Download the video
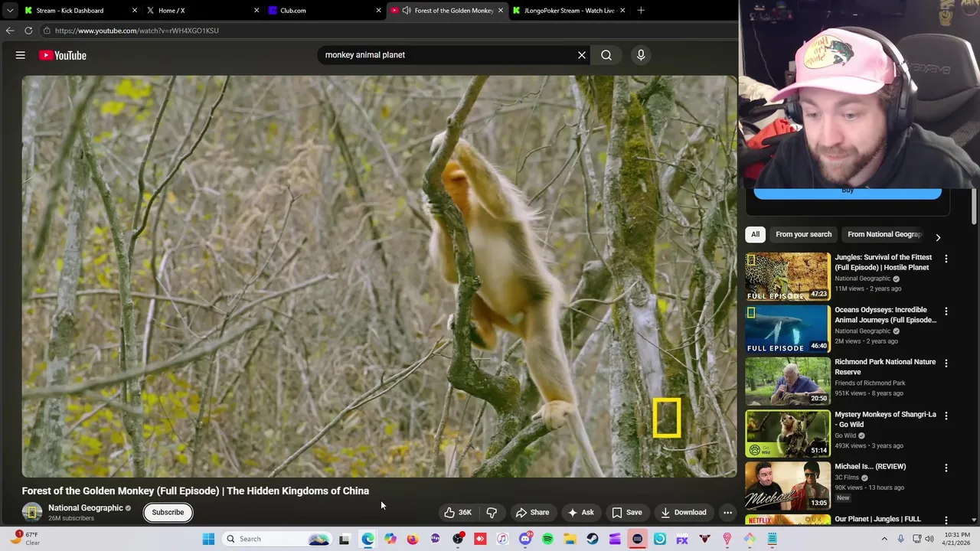 [x=684, y=513]
